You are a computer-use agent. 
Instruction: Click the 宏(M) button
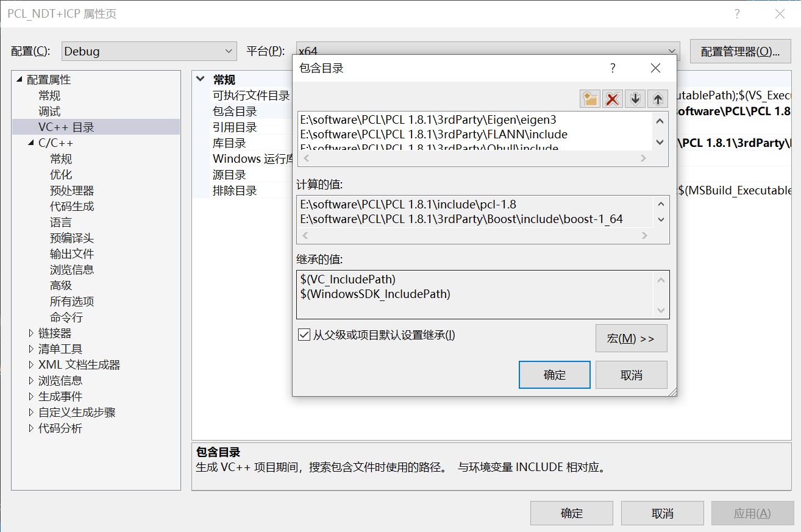pos(631,338)
